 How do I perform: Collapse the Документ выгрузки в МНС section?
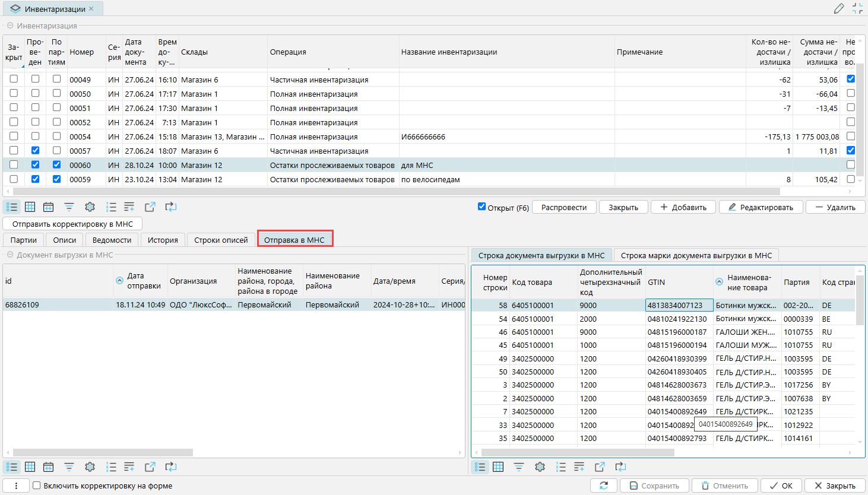[x=10, y=255]
